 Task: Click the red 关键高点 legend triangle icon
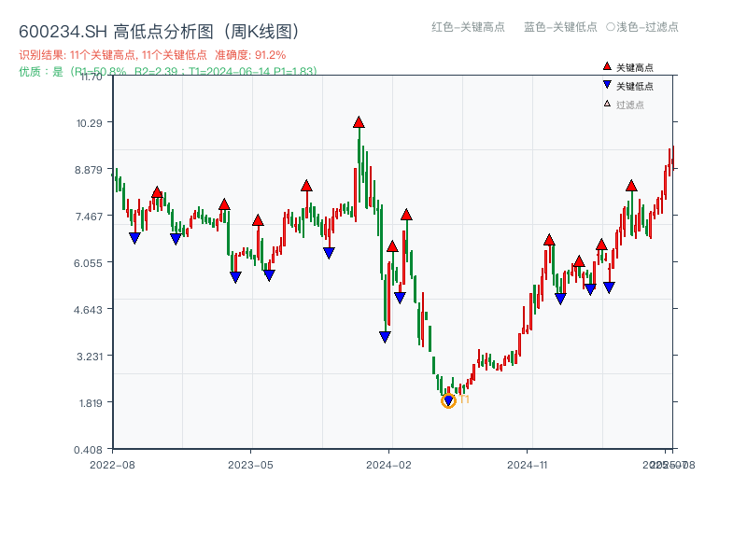pos(607,66)
